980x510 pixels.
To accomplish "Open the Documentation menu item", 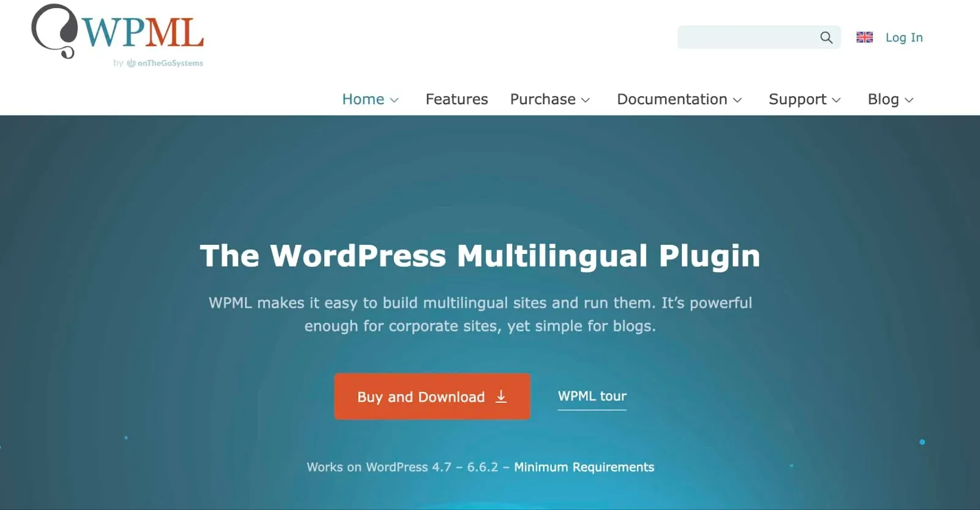I will coord(672,99).
